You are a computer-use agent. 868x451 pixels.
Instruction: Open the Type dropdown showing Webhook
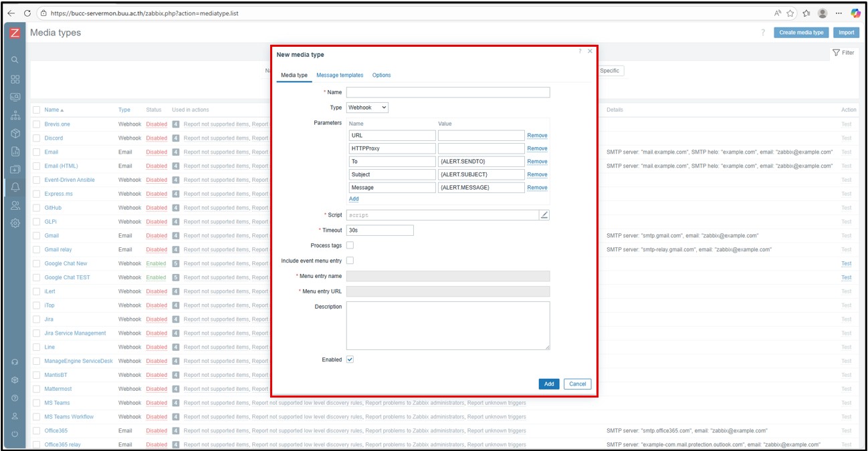click(367, 107)
